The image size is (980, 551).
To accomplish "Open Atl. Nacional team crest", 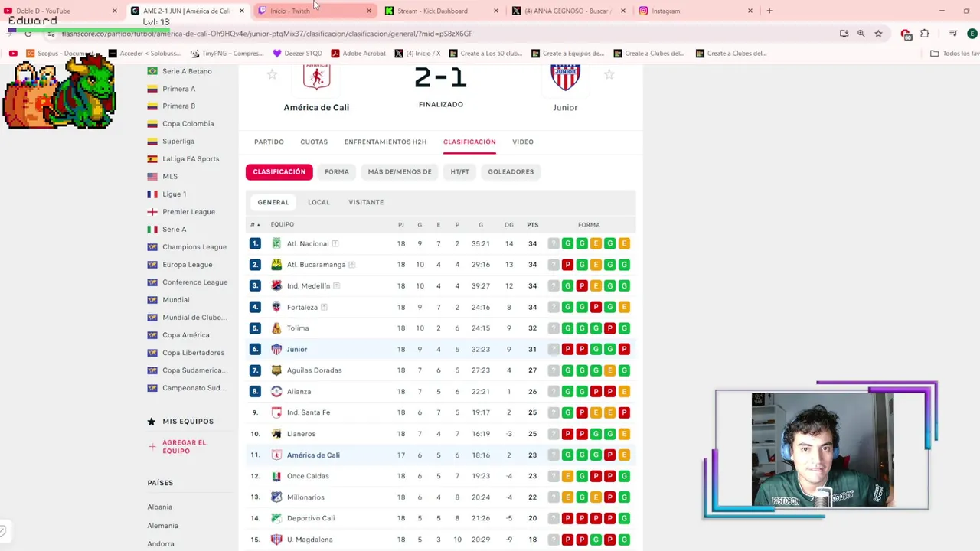I will pyautogui.click(x=276, y=243).
